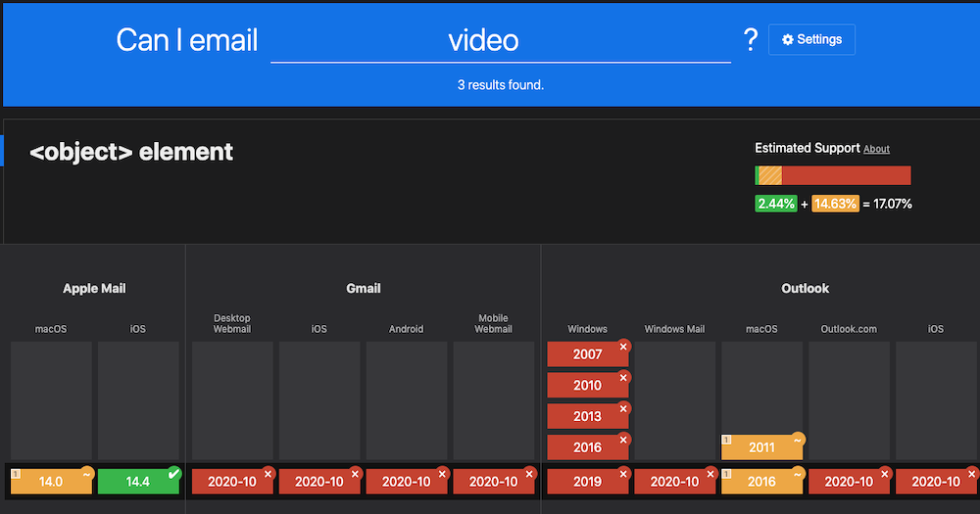Click the X icon on 2010
Image resolution: width=980 pixels, height=514 pixels.
[x=623, y=378]
